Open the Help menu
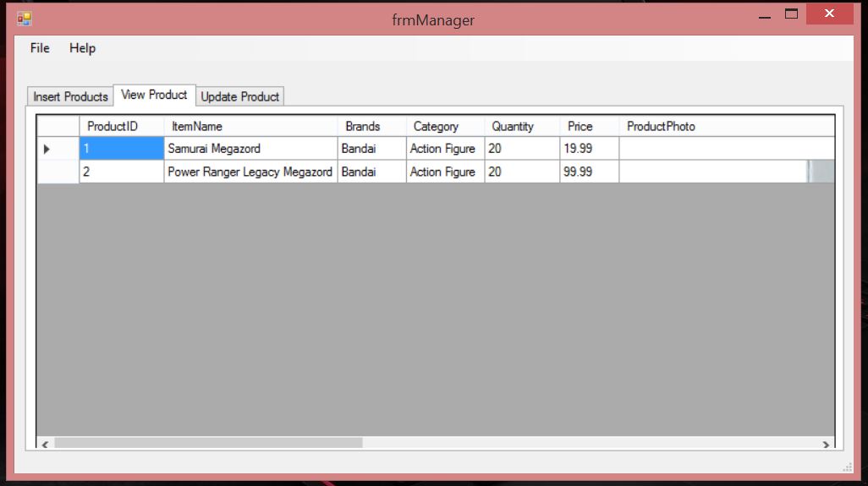The image size is (868, 486). pyautogui.click(x=82, y=48)
